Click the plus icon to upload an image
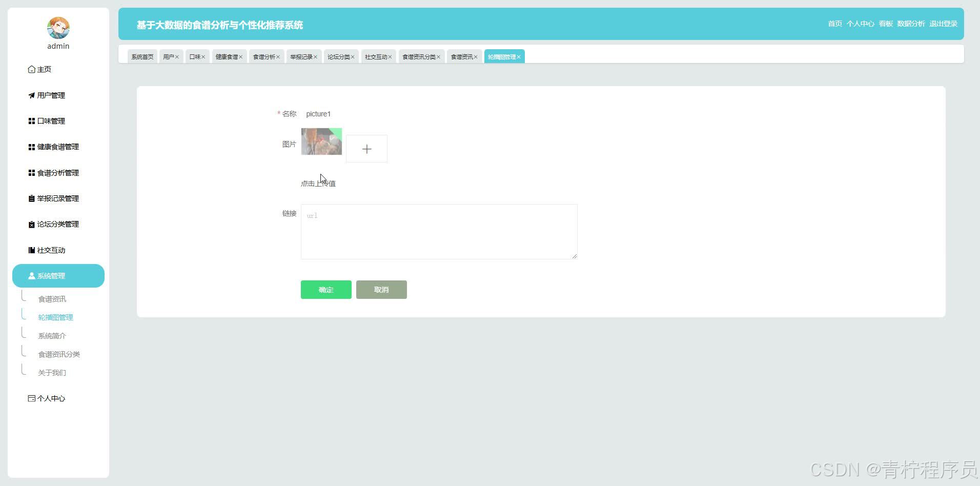980x486 pixels. point(366,149)
